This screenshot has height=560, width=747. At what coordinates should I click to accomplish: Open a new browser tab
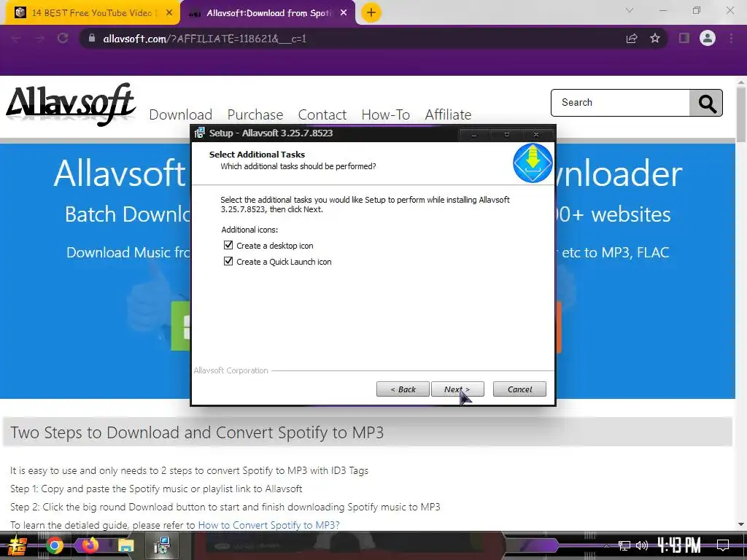click(371, 12)
